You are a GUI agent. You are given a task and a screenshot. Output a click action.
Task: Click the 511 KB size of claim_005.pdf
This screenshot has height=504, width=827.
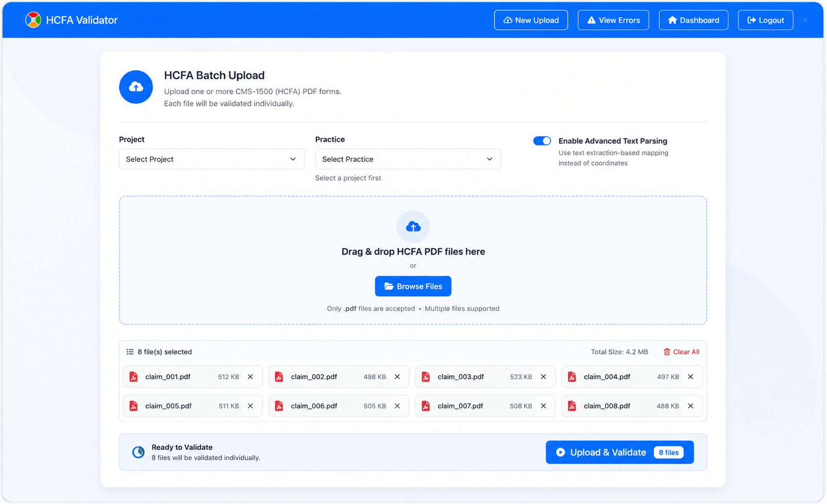click(229, 406)
